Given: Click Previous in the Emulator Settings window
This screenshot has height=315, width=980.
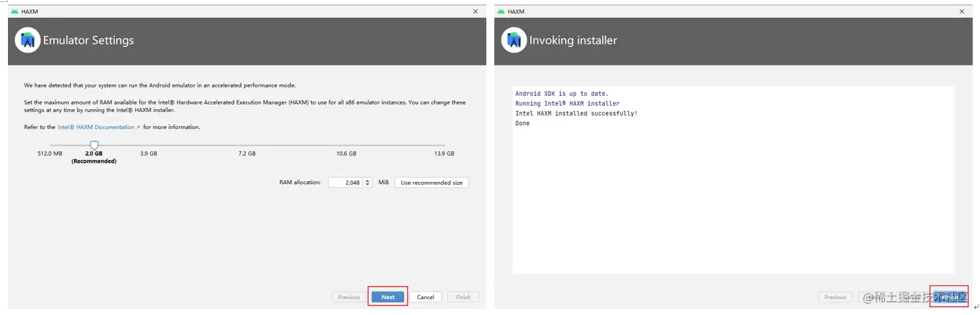Looking at the screenshot, I should 349,297.
